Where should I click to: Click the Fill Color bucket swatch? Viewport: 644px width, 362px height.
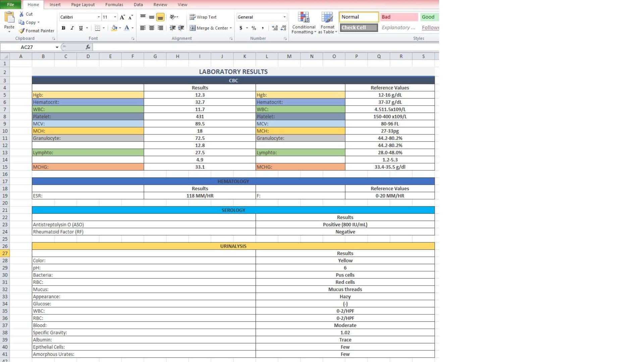pos(114,28)
